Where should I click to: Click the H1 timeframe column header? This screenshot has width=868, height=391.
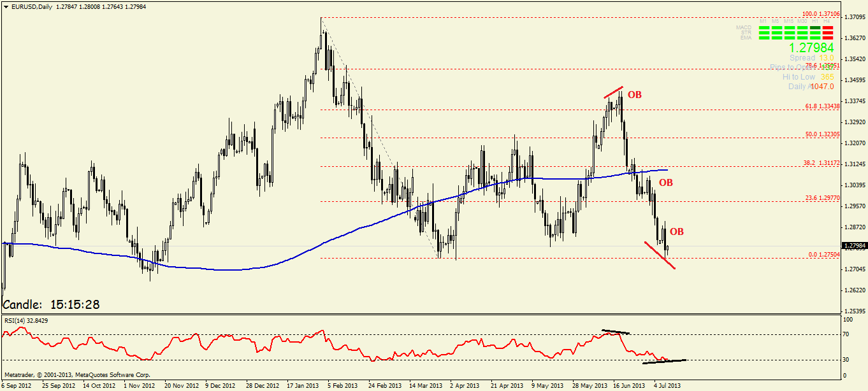coord(815,21)
